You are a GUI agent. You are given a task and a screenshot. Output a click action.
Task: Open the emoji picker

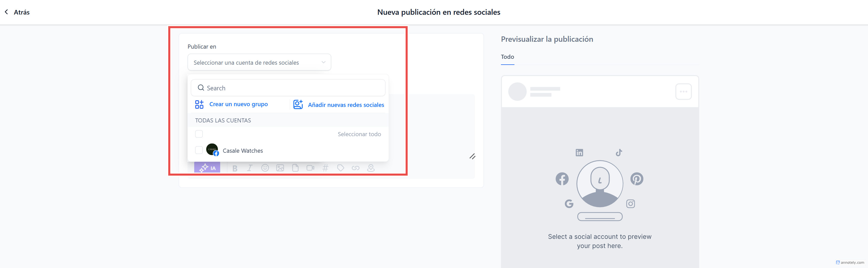(x=265, y=168)
